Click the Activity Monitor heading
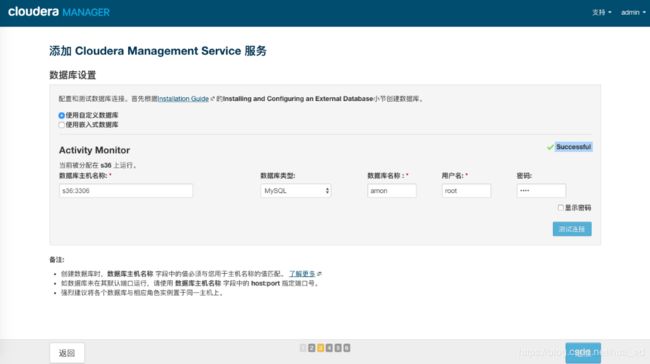 pyautogui.click(x=94, y=150)
